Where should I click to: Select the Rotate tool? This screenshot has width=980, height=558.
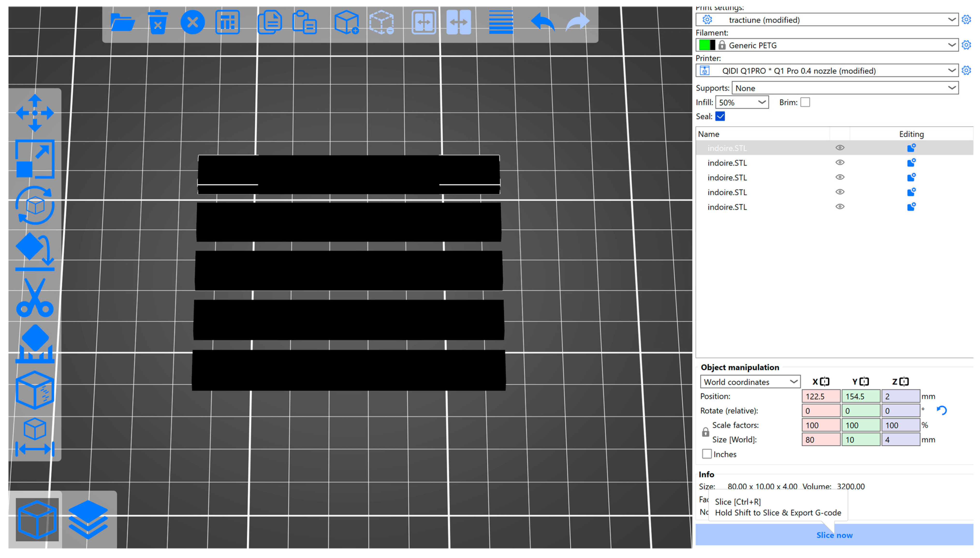pos(35,206)
